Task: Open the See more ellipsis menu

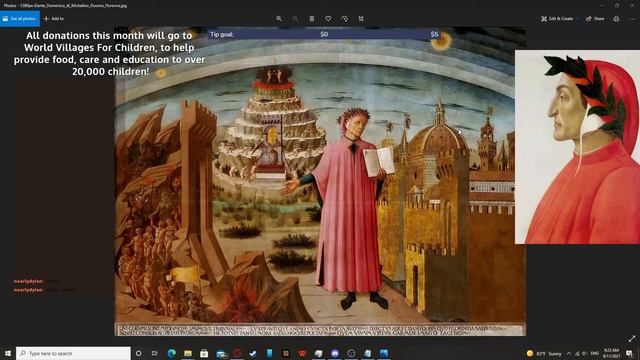Action: (x=633, y=19)
